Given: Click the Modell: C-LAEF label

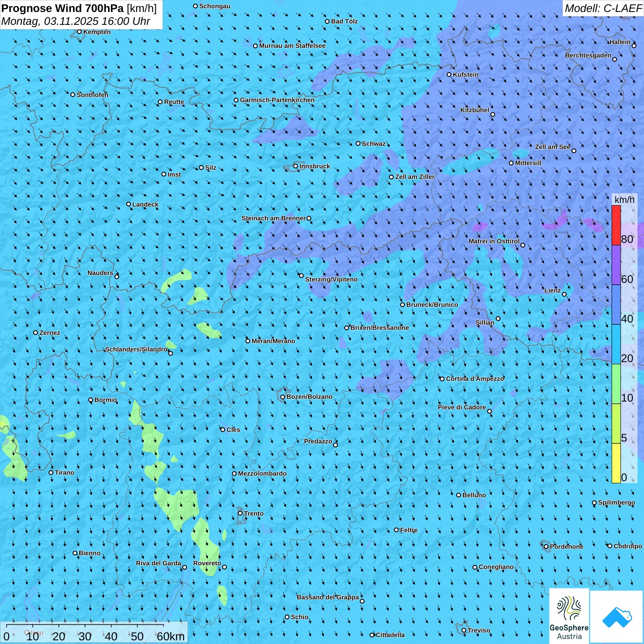Looking at the screenshot, I should 603,8.
